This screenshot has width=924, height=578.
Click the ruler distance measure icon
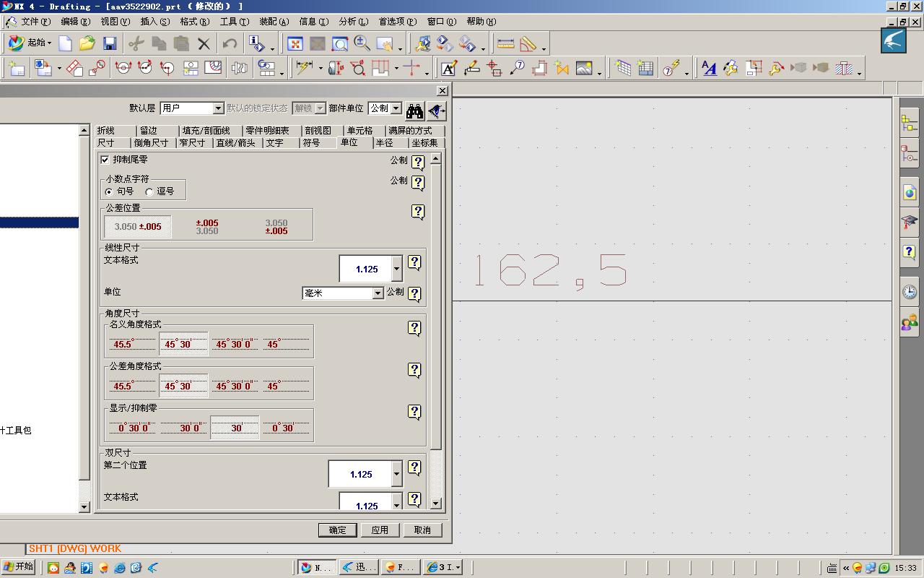pos(505,44)
